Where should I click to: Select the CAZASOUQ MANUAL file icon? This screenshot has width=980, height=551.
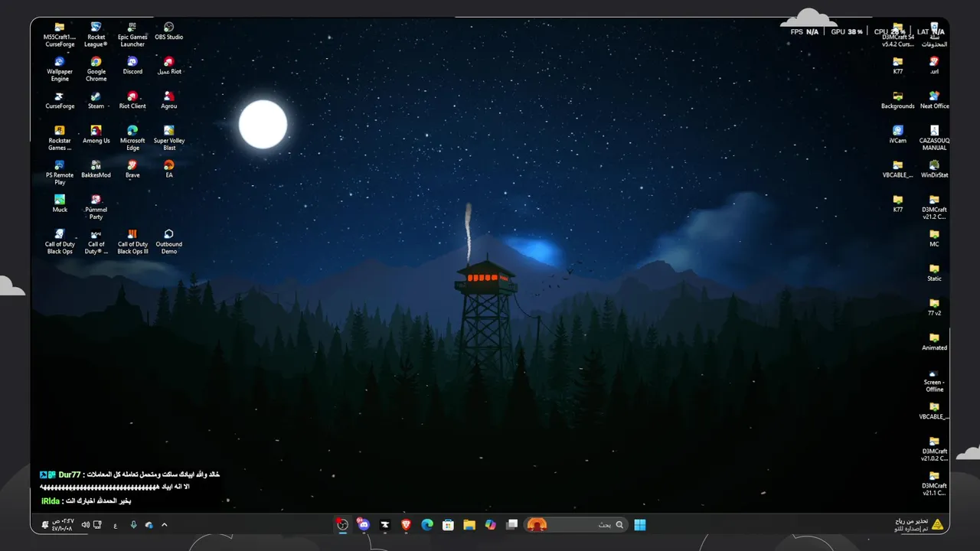point(934,138)
